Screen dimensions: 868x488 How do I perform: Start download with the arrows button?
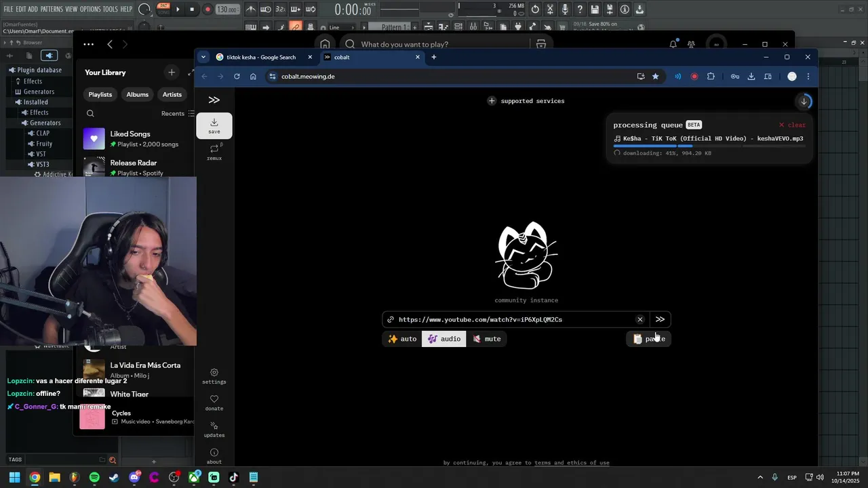[x=660, y=319]
